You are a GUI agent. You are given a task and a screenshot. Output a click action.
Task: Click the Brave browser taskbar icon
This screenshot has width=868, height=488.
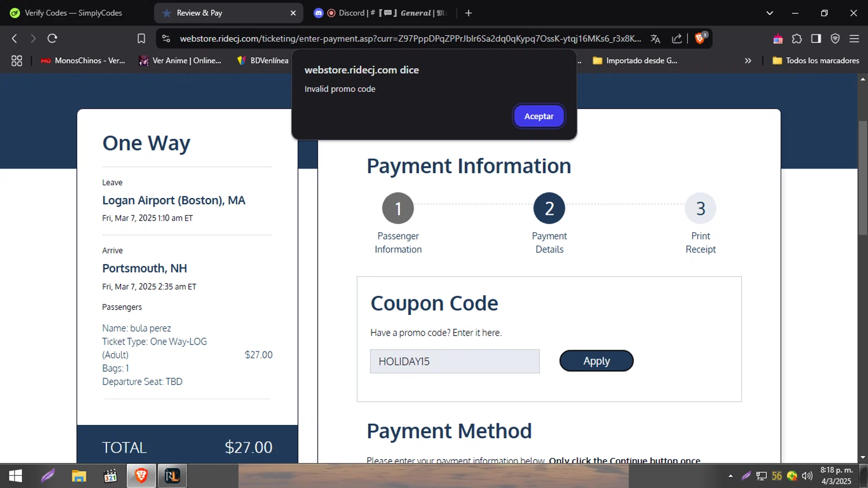pos(141,476)
